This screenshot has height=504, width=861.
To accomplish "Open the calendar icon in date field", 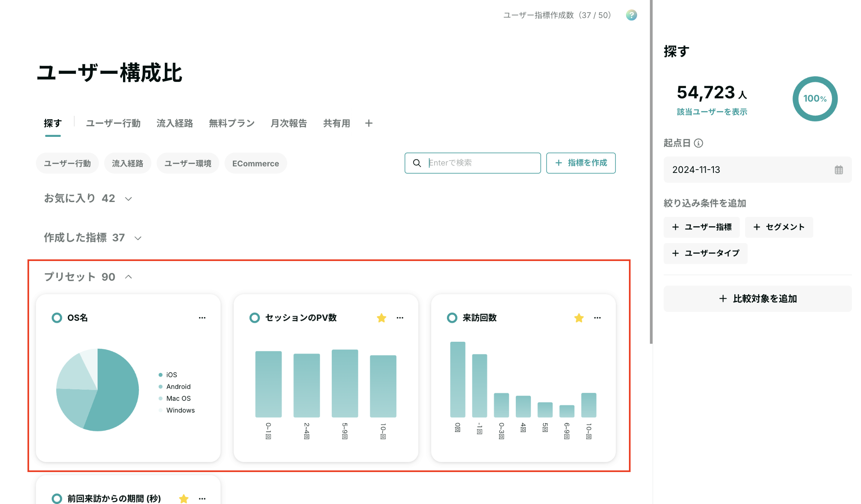I will [x=839, y=170].
